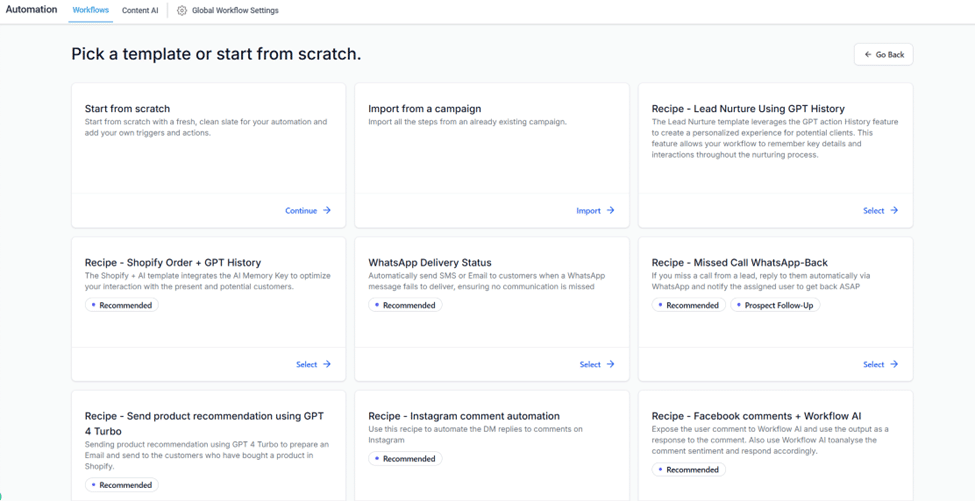
Task: Select the WhatsApp Delivery Status template
Action: [597, 364]
